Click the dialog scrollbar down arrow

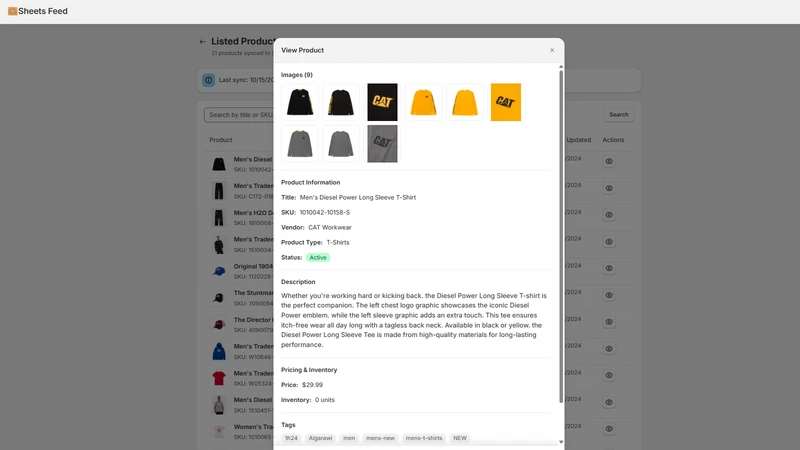[x=561, y=442]
